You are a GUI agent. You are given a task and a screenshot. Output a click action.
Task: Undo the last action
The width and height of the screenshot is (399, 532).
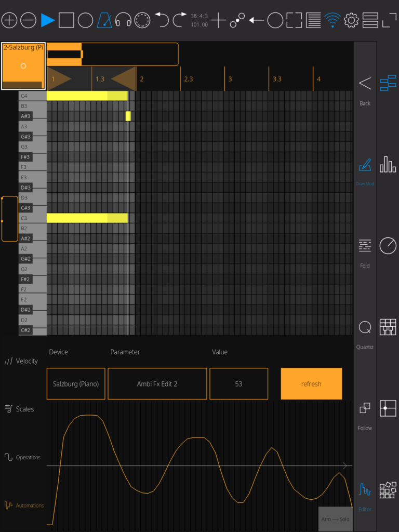pos(162,20)
